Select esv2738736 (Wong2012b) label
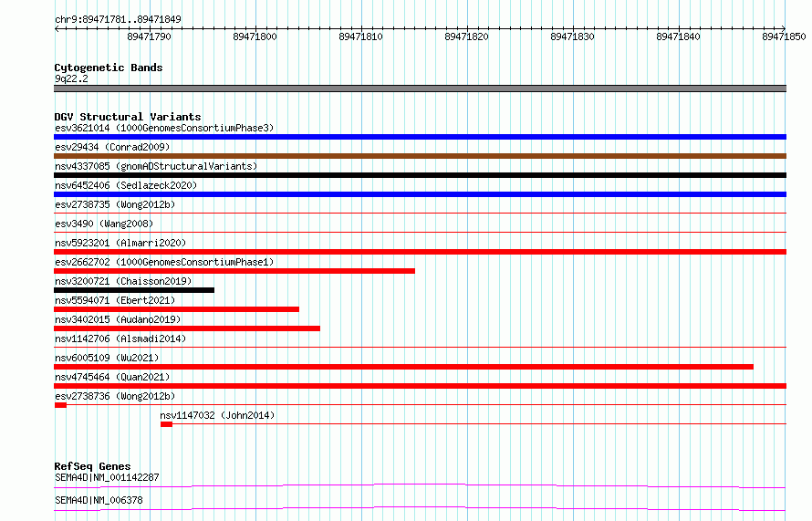The image size is (812, 521). tap(115, 396)
